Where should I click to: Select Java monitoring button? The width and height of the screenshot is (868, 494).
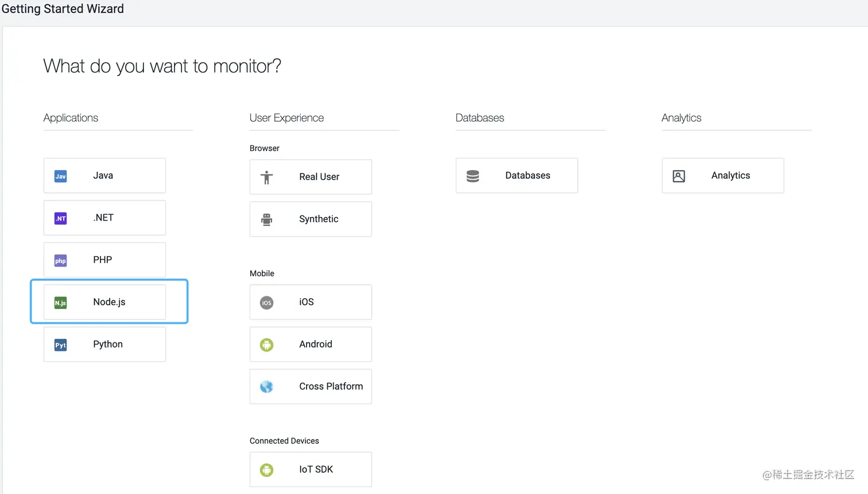pyautogui.click(x=104, y=176)
